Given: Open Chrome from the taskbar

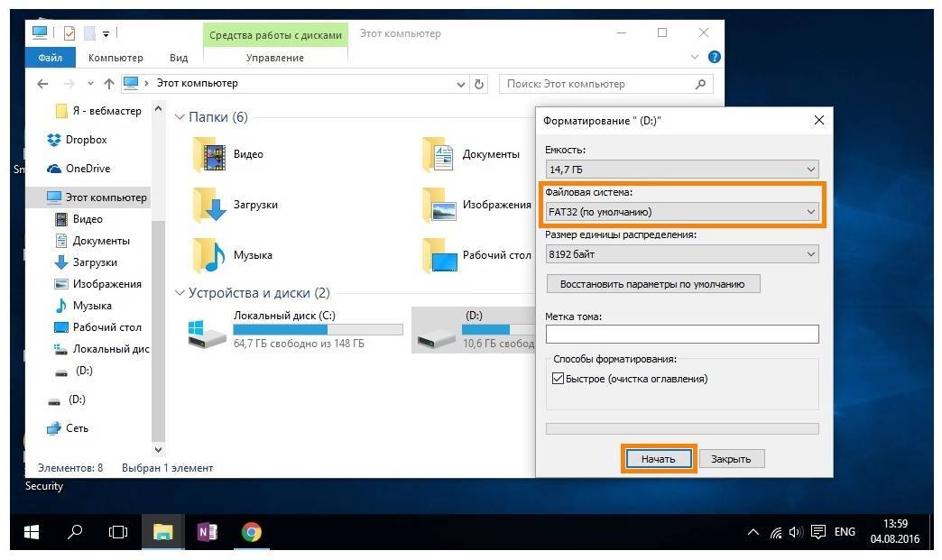Looking at the screenshot, I should tap(252, 532).
